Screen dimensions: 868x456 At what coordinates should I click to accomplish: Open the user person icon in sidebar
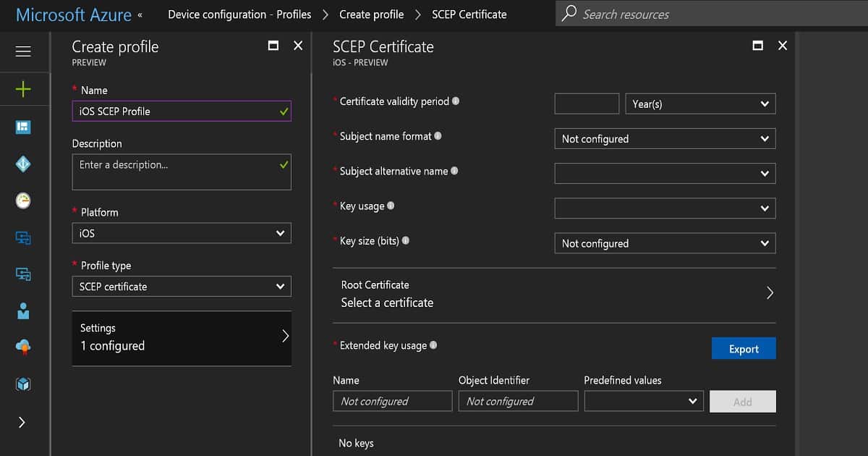pyautogui.click(x=23, y=311)
